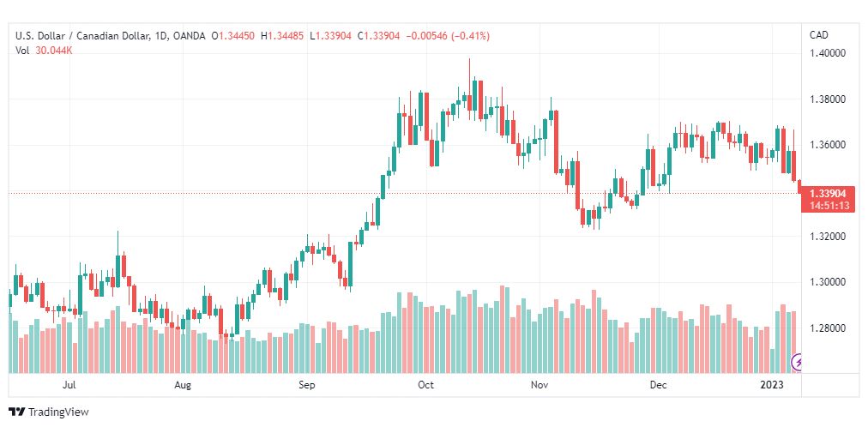
Task: Select the Jul label on time axis
Action: point(69,385)
